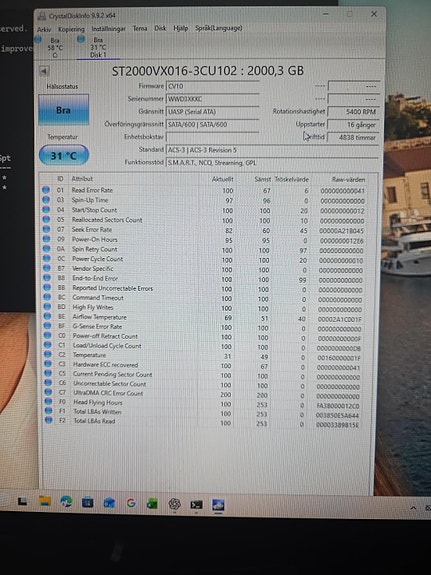Click the 31 °C temperature indicator
The width and height of the screenshot is (431, 575).
(64, 155)
